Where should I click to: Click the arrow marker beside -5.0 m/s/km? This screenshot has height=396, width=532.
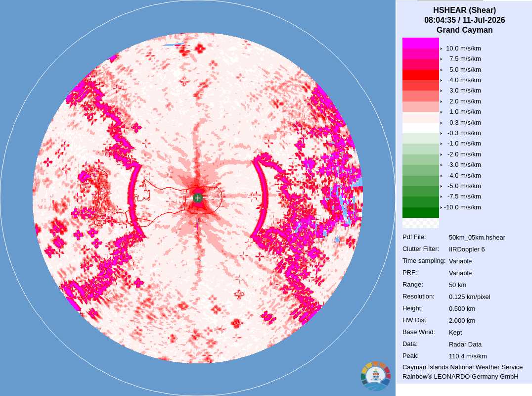[x=441, y=186]
